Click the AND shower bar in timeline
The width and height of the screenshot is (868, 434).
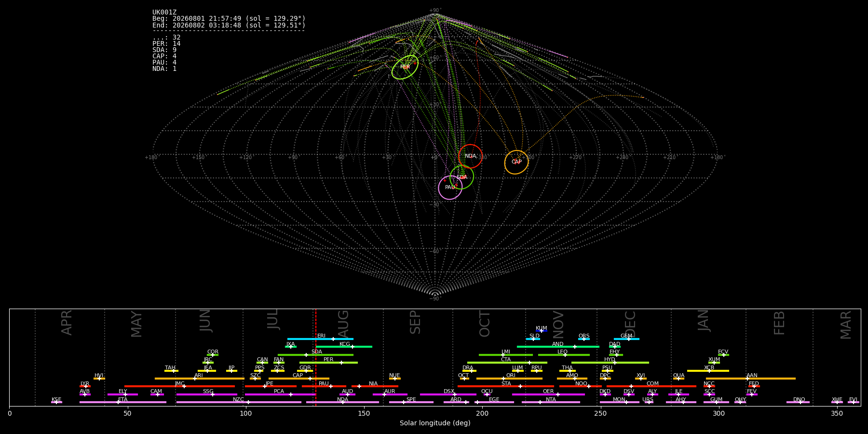(558, 347)
